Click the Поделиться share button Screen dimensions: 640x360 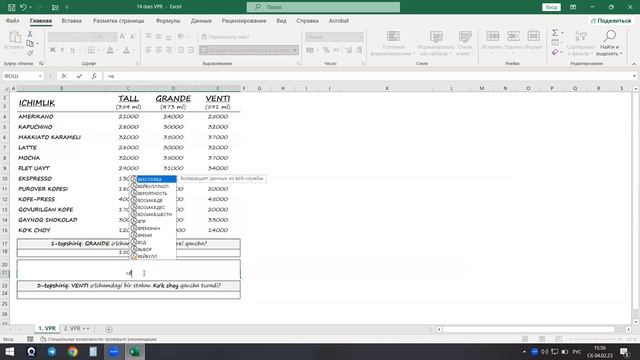coord(611,20)
